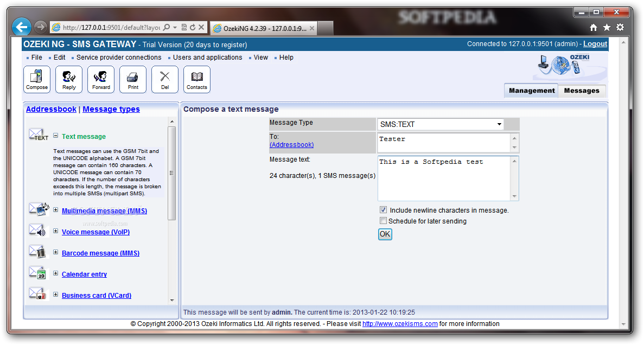Screen dimensions: 644x345
Task: Visit the http://www.ozekisms.com link
Action: 400,324
